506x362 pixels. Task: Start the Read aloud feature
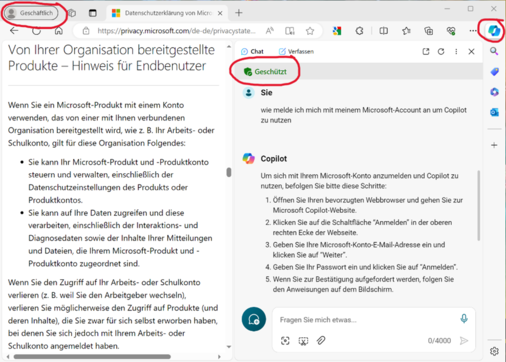point(269,31)
